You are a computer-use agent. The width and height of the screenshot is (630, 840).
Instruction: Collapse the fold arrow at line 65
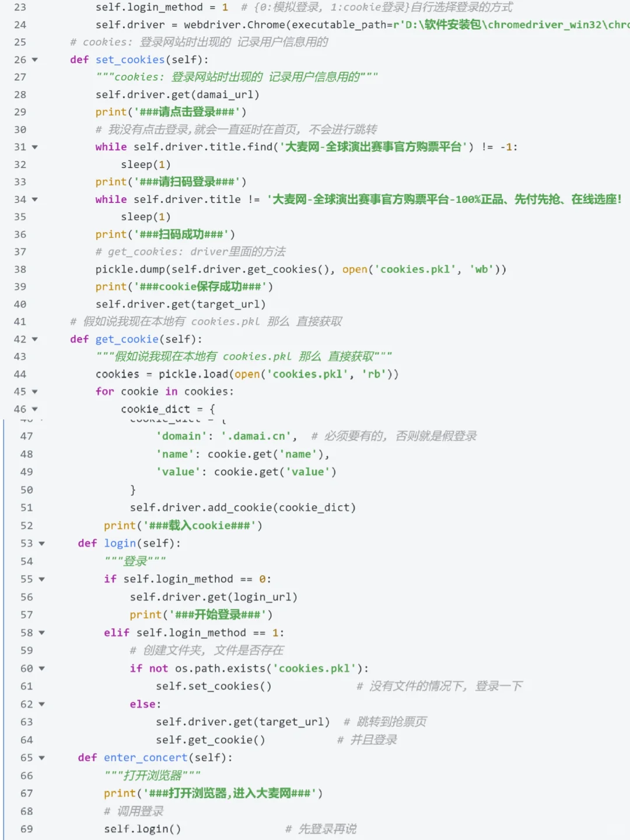(41, 758)
